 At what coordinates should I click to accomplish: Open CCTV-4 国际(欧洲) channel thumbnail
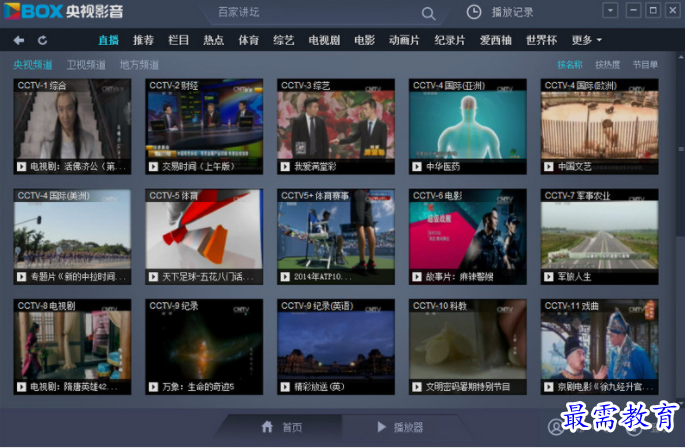[599, 126]
